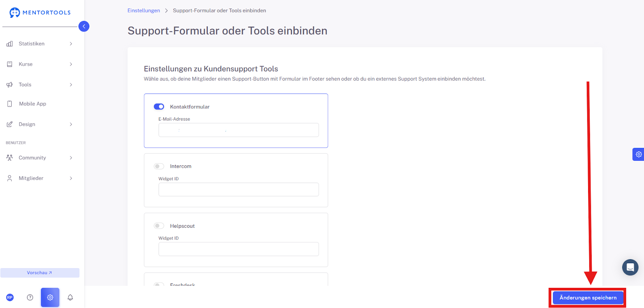The height and width of the screenshot is (308, 644).
Task: Expand the Kurse menu chevron
Action: pos(71,64)
